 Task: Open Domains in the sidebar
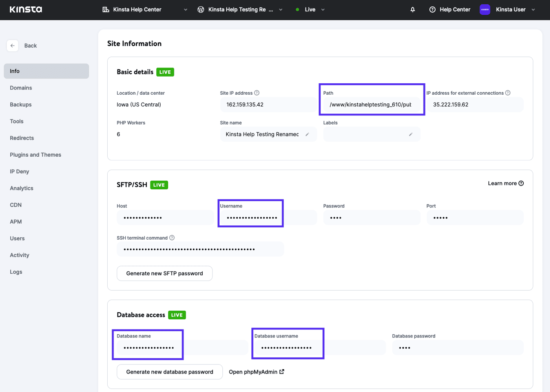point(21,88)
